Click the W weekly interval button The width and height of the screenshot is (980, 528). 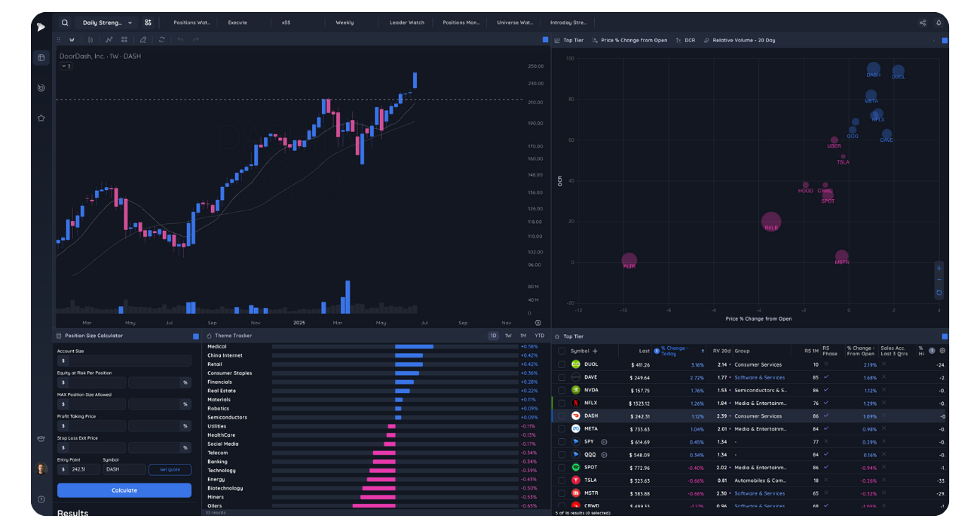(72, 40)
